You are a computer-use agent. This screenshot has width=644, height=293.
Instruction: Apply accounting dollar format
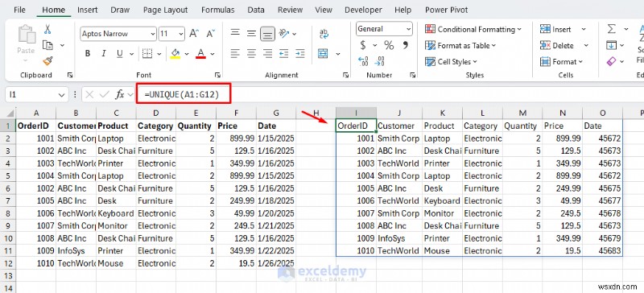(363, 45)
